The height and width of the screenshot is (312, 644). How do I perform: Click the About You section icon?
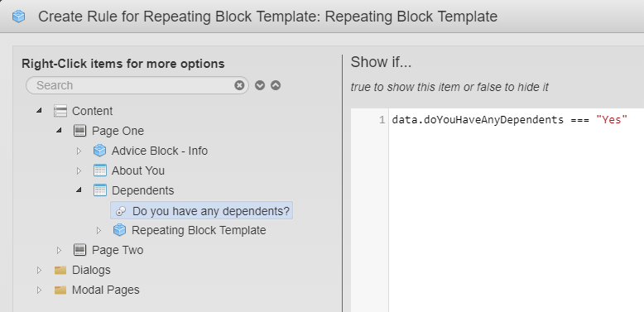100,170
